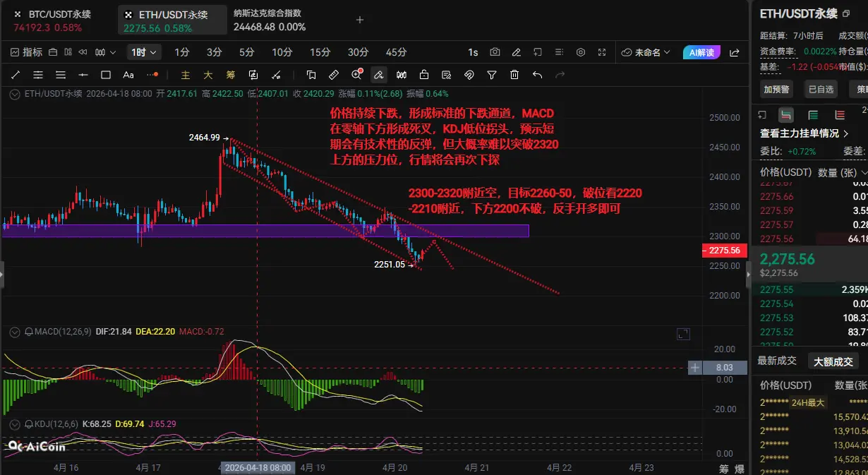Select the 5分 timeframe
868x475 pixels.
[x=246, y=52]
